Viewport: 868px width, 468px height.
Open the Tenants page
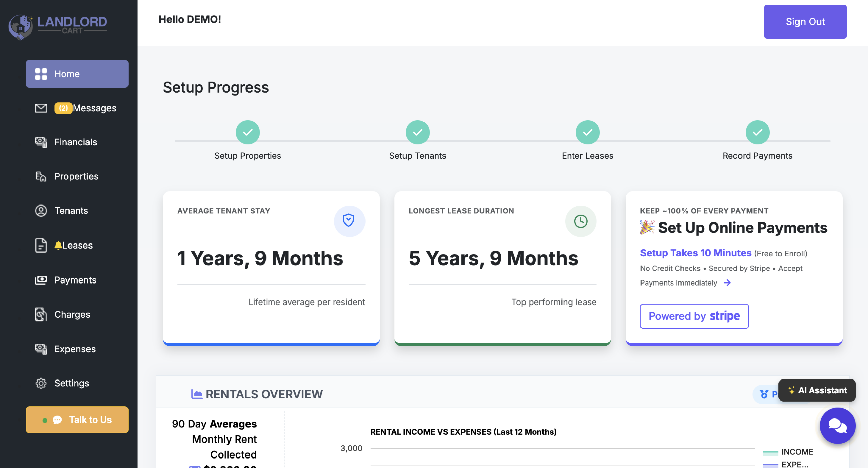click(x=71, y=211)
